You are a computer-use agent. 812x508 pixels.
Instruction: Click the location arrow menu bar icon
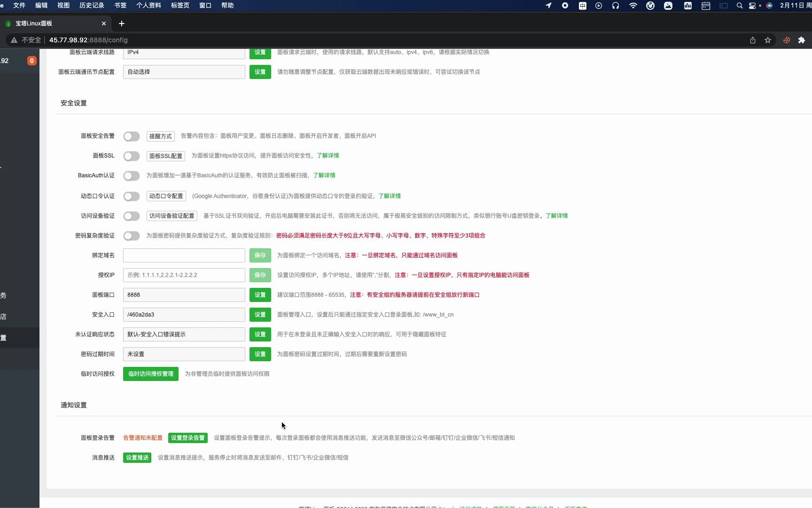(548, 6)
